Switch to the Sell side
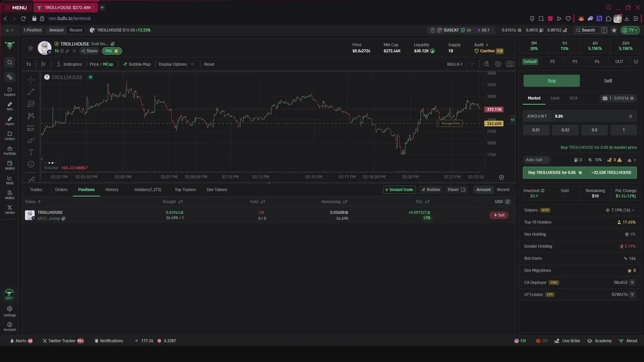 [x=608, y=80]
